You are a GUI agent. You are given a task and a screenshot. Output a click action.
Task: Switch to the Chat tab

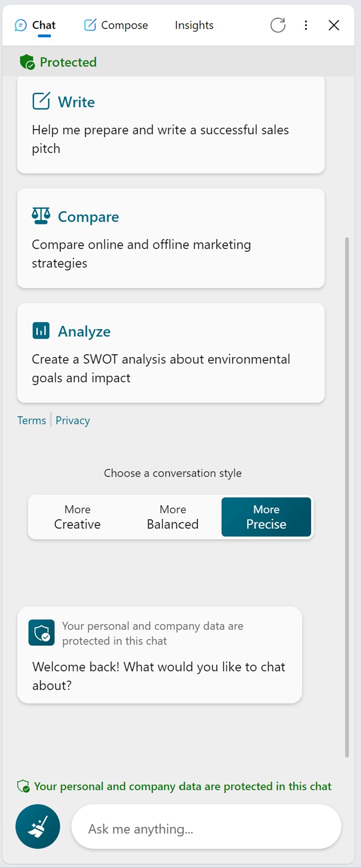coord(36,25)
